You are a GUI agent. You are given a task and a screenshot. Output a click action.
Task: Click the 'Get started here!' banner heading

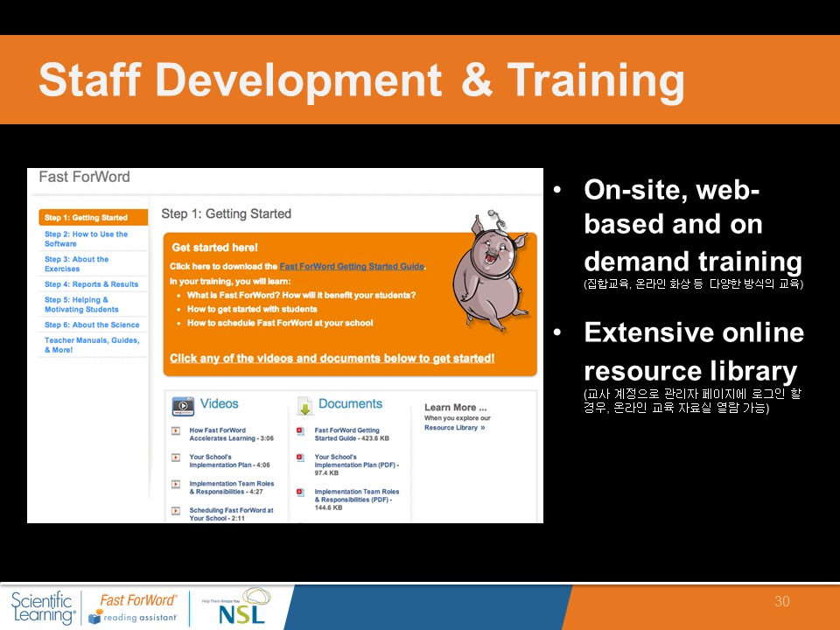pos(215,248)
